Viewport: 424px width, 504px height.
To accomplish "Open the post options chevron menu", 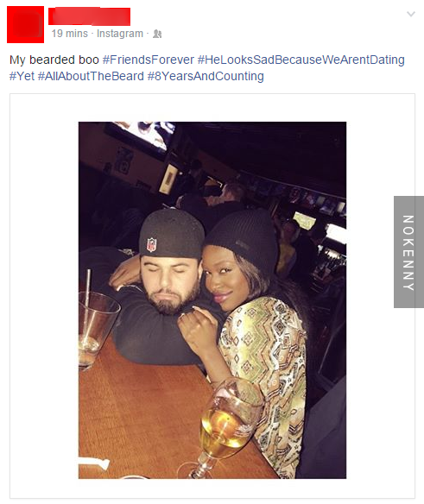I will [411, 14].
